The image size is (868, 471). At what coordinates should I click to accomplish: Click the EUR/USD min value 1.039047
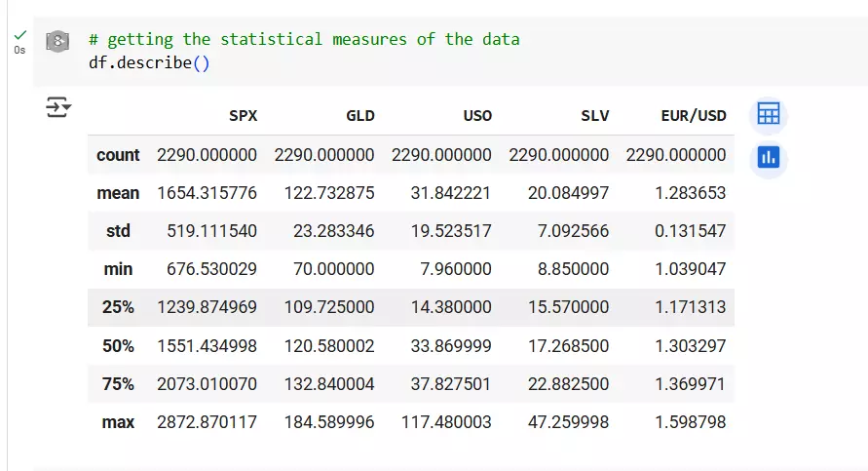pyautogui.click(x=691, y=269)
